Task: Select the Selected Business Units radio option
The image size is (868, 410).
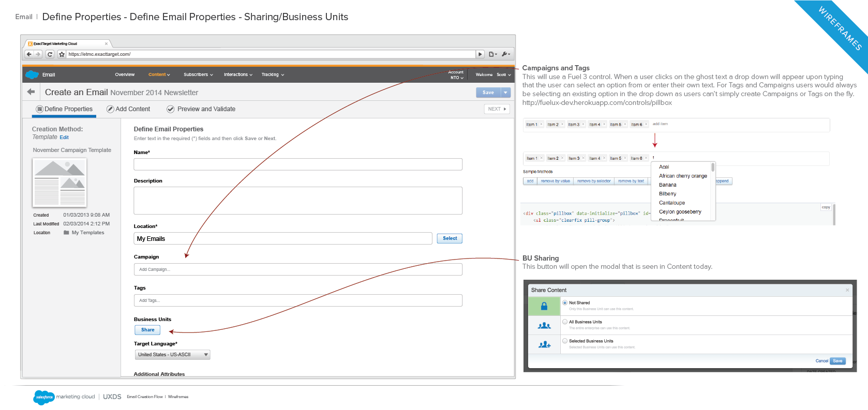Action: tap(565, 341)
